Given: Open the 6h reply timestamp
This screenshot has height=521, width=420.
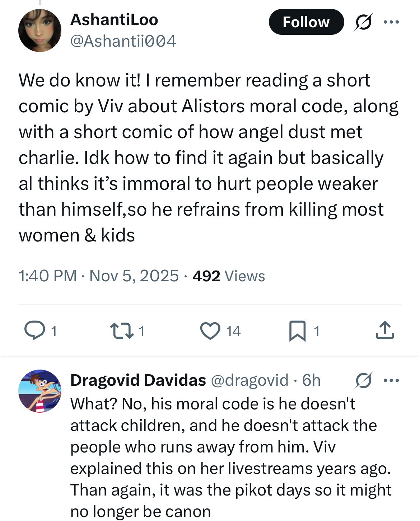Looking at the screenshot, I should (311, 380).
